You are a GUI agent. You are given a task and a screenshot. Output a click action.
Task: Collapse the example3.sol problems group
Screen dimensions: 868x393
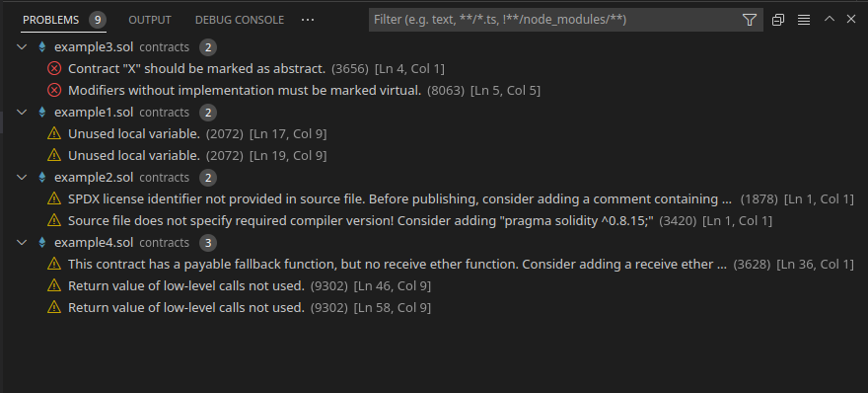[22, 47]
